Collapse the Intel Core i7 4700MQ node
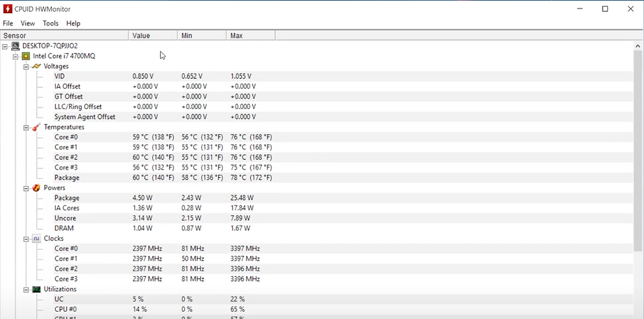The width and height of the screenshot is (644, 319). [16, 57]
